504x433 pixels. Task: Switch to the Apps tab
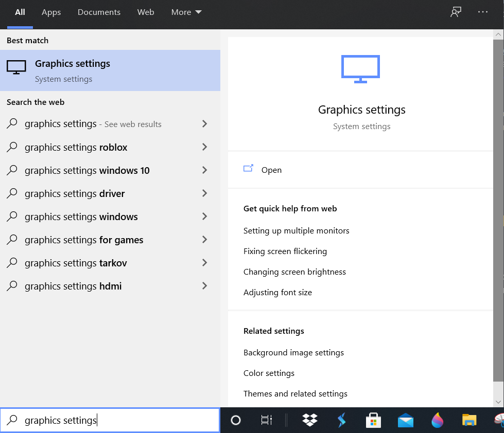coord(51,12)
